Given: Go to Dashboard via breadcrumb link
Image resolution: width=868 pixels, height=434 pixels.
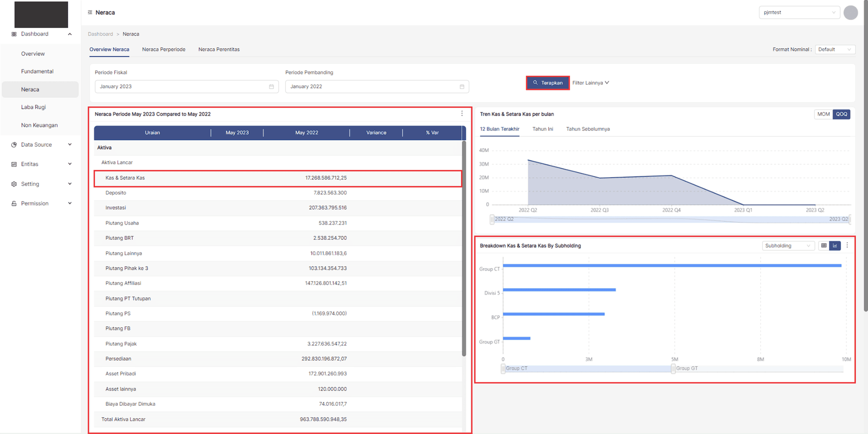Looking at the screenshot, I should pyautogui.click(x=100, y=34).
